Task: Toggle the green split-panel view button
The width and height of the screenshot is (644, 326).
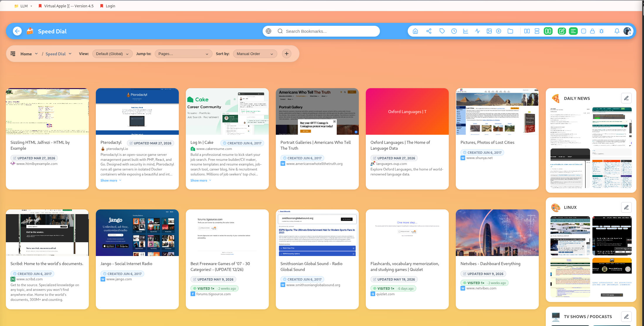Action: click(x=548, y=31)
